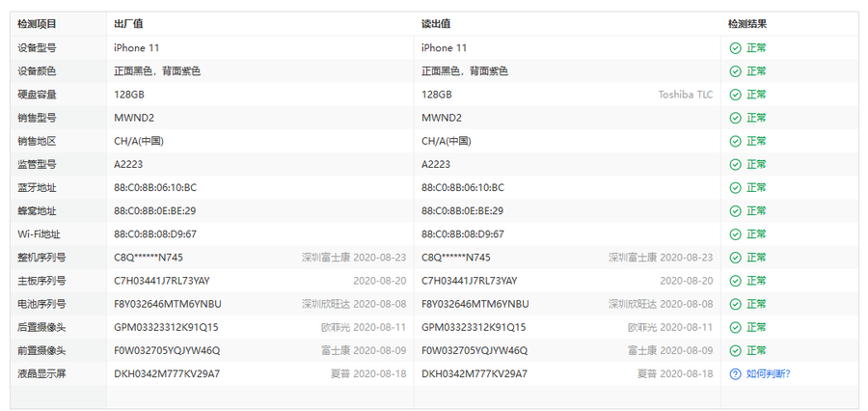Open the 如何判断? link
The height and width of the screenshot is (411, 868).
click(768, 374)
